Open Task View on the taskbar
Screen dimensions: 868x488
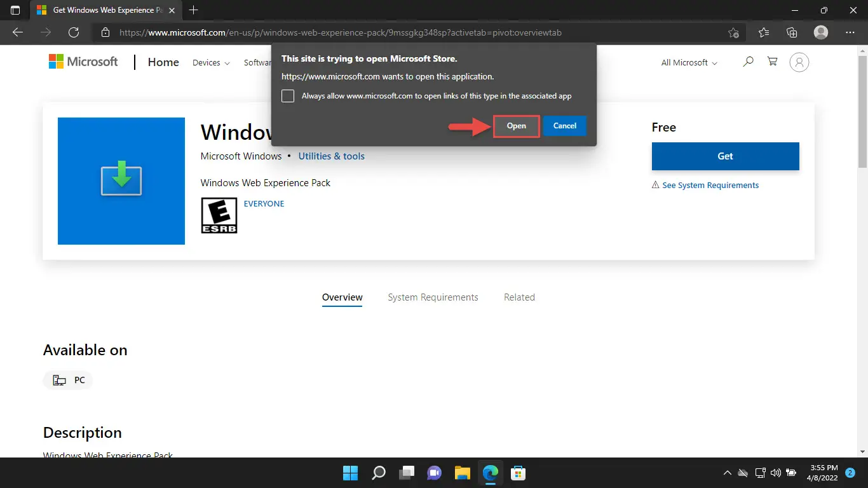(x=407, y=473)
